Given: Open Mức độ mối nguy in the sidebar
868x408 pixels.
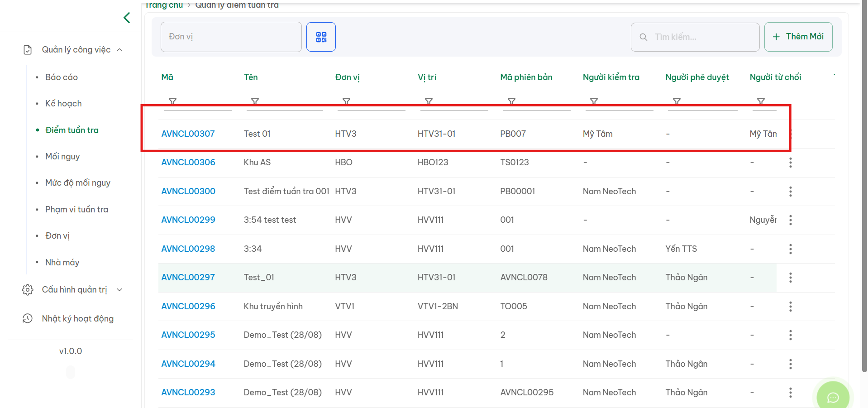Looking at the screenshot, I should (x=78, y=183).
